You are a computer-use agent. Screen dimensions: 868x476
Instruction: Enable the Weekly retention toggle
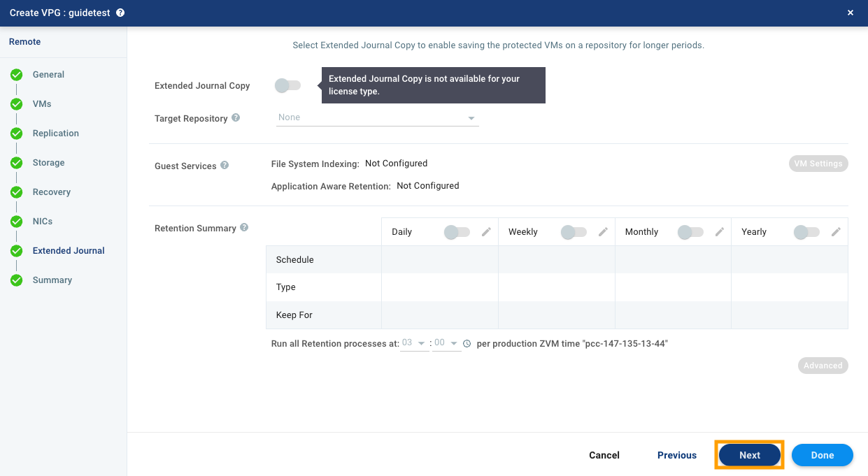tap(574, 232)
